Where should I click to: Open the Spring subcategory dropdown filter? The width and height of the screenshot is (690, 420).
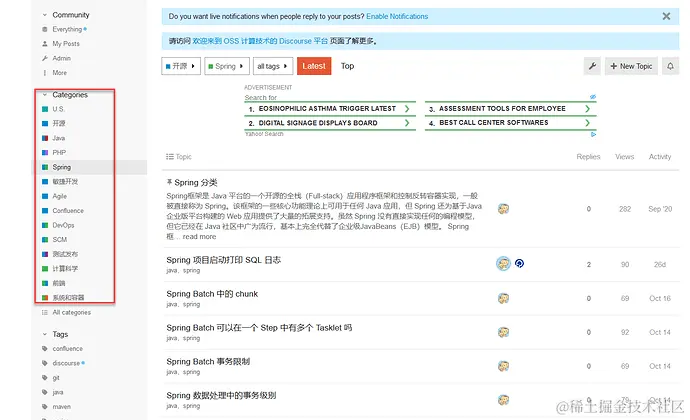click(x=227, y=66)
